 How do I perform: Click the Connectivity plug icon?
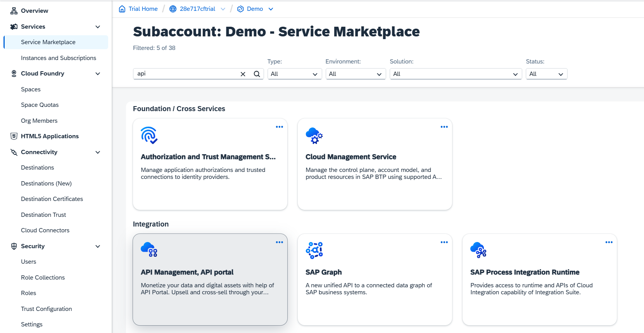14,152
